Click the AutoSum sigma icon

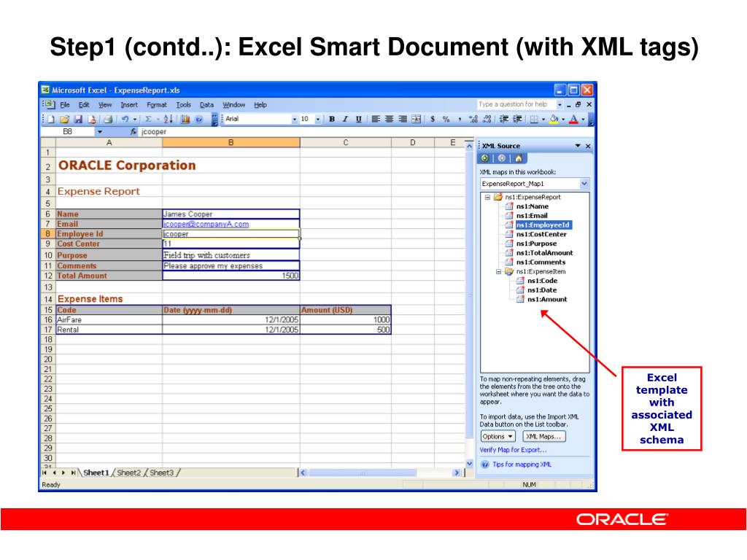(148, 119)
